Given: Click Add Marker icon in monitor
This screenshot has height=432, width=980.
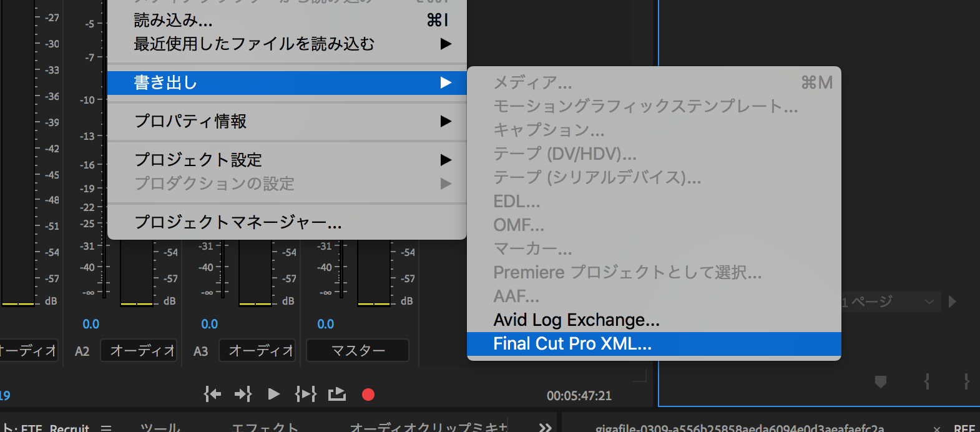Looking at the screenshot, I should pos(881,381).
